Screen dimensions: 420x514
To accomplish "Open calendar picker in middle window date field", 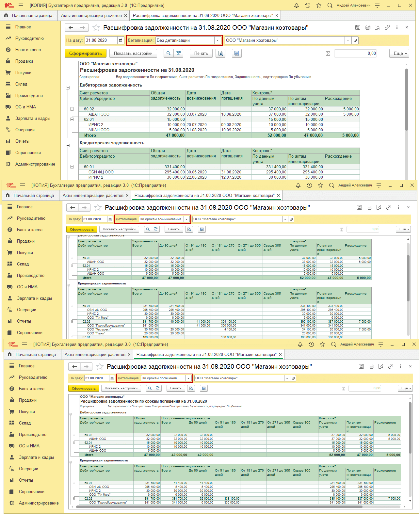I will point(110,219).
